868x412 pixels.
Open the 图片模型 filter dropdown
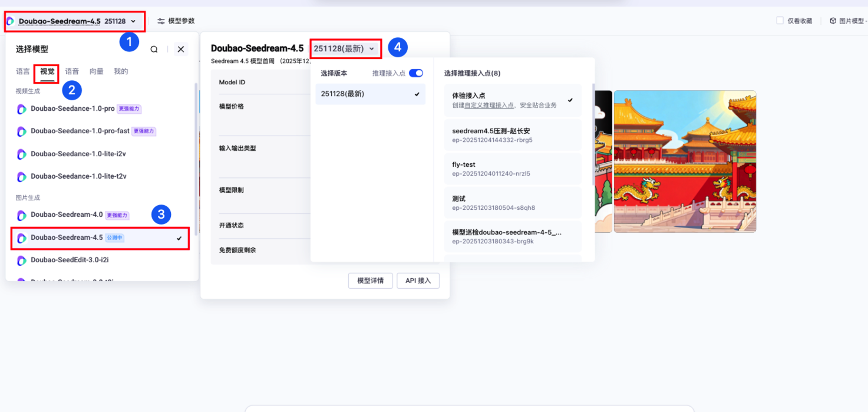(848, 21)
